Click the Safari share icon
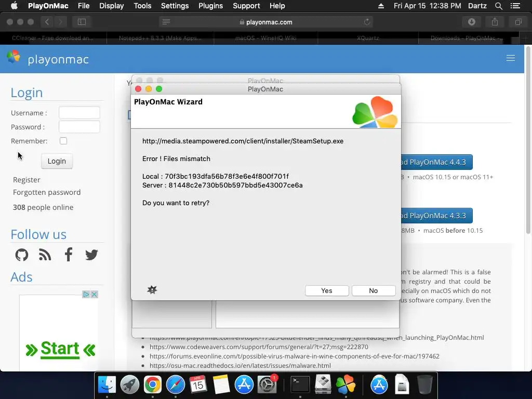Viewport: 532px width, 399px height. tap(495, 22)
